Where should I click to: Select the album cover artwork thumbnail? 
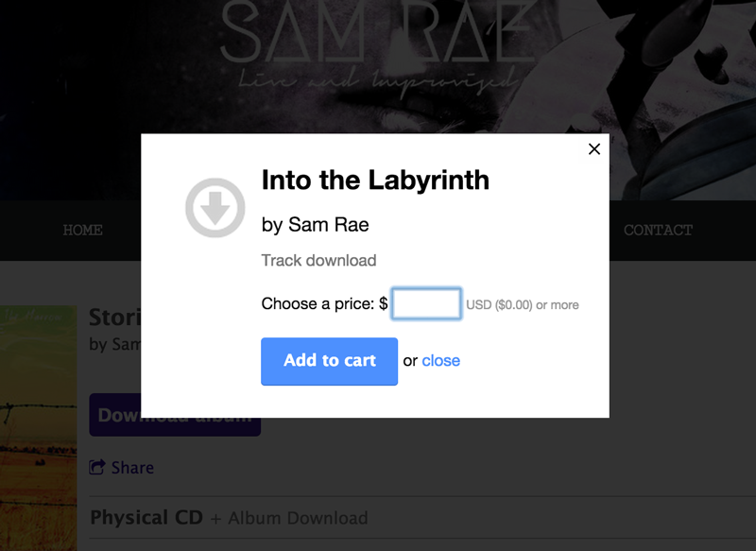tap(39, 428)
